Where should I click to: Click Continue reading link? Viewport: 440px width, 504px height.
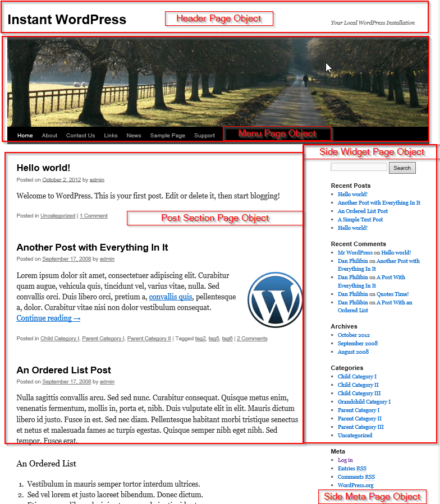tap(49, 318)
